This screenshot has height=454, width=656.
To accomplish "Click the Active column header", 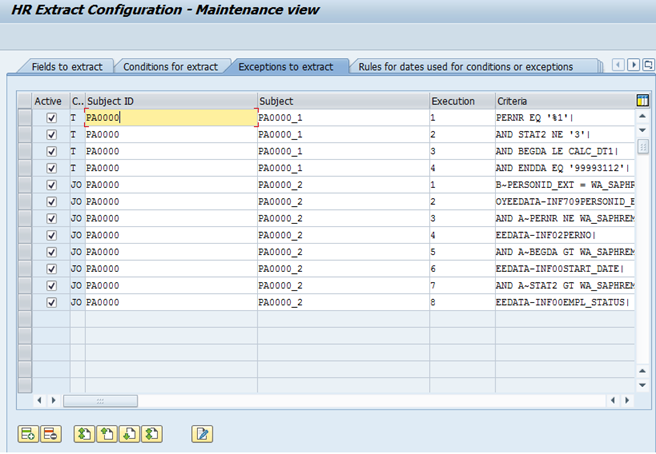I will pos(51,101).
